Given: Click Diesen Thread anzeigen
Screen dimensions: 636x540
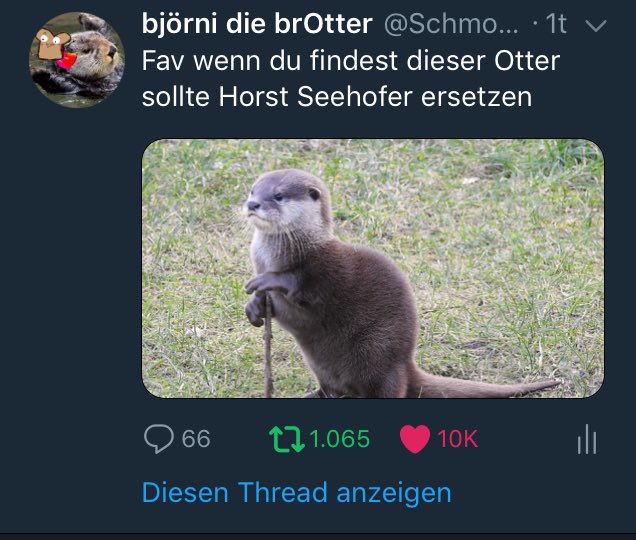Looking at the screenshot, I should 297,492.
